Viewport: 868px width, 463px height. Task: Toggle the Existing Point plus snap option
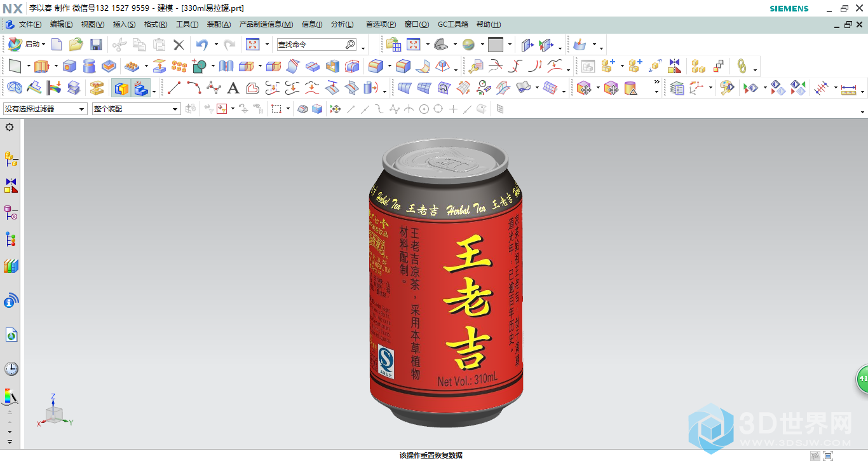pyautogui.click(x=453, y=109)
